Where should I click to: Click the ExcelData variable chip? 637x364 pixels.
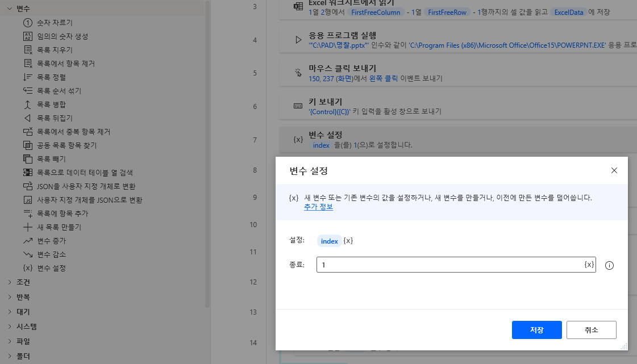pyautogui.click(x=568, y=12)
